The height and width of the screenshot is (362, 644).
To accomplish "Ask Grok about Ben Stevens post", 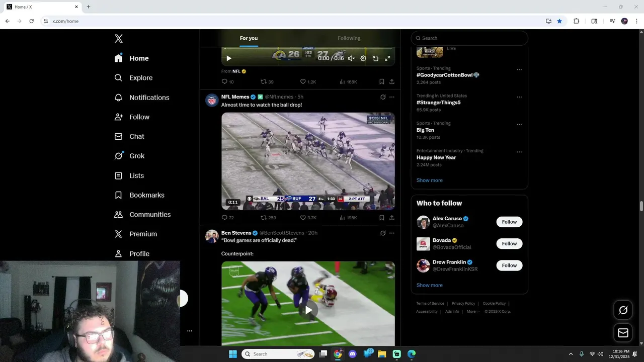I will [x=383, y=233].
